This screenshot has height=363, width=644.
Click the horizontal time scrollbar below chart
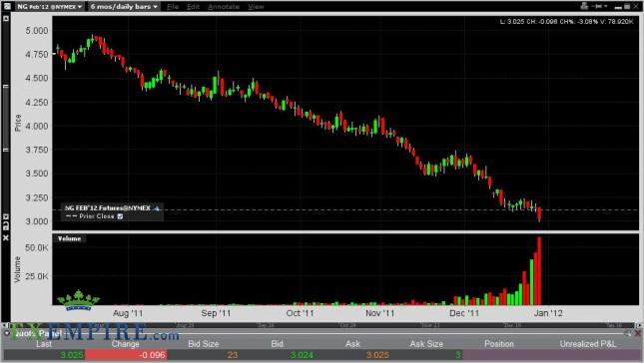[321, 325]
